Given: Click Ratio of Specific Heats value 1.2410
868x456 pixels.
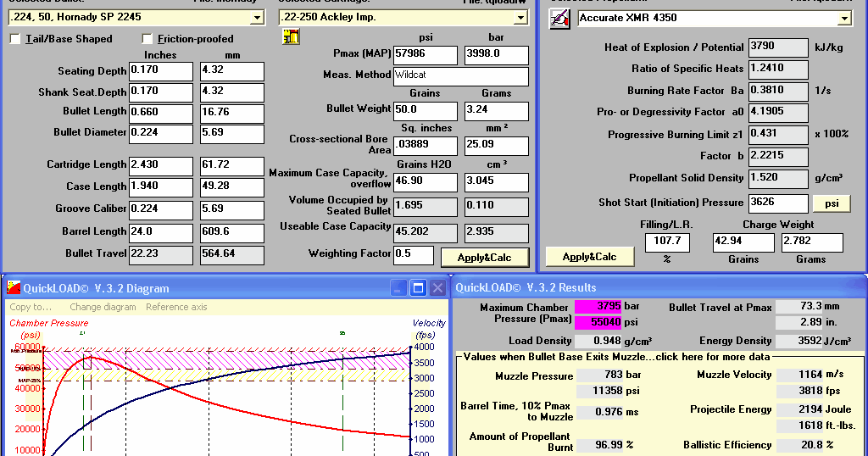Looking at the screenshot, I should [x=778, y=70].
